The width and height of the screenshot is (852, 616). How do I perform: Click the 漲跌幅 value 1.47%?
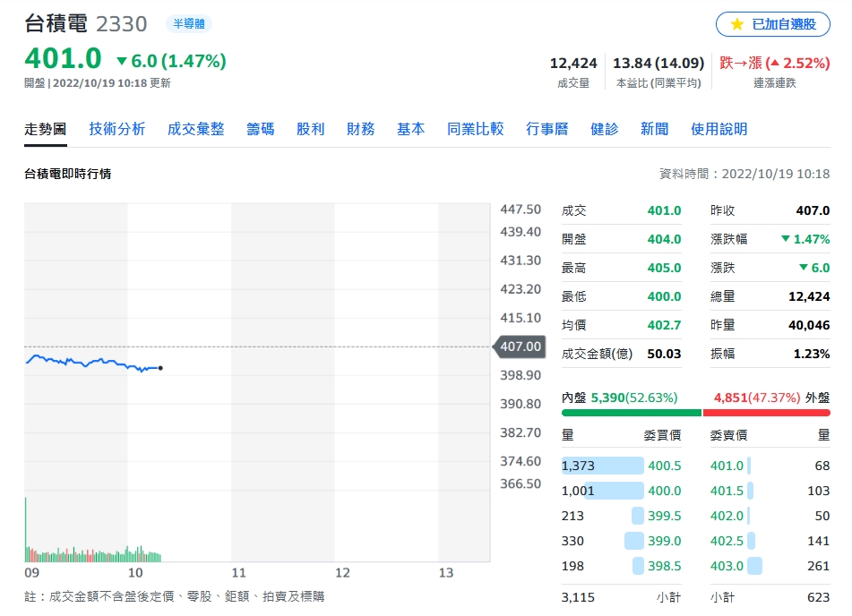(x=805, y=239)
